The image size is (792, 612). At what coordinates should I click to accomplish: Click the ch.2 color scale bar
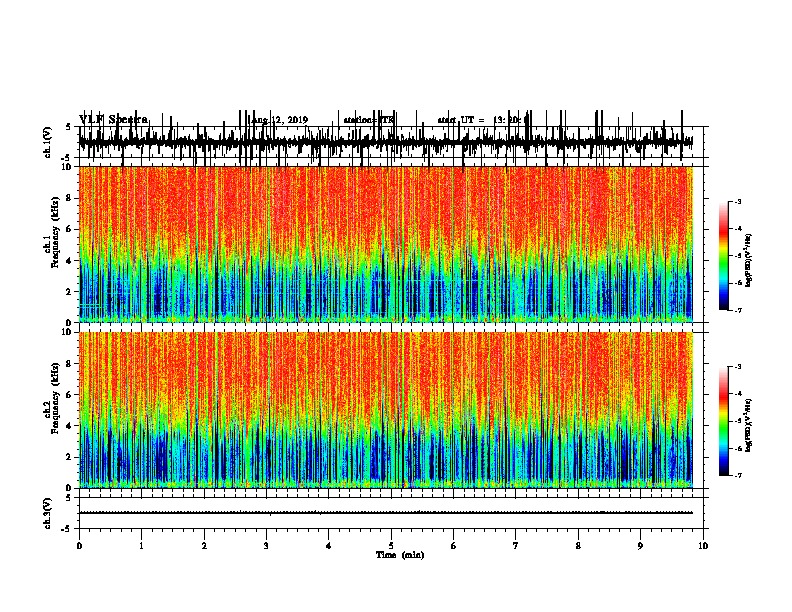[724, 421]
